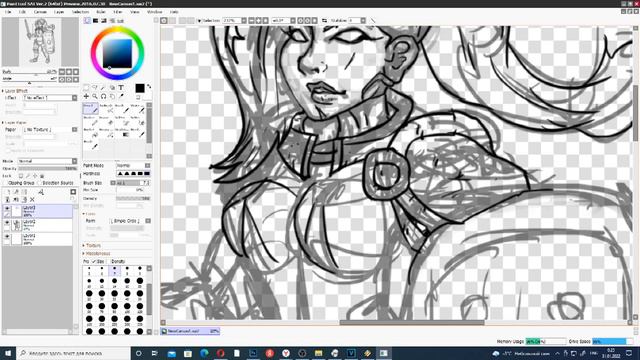Show the RGB slider panel icon
640x360 pixels.
[x=96, y=20]
